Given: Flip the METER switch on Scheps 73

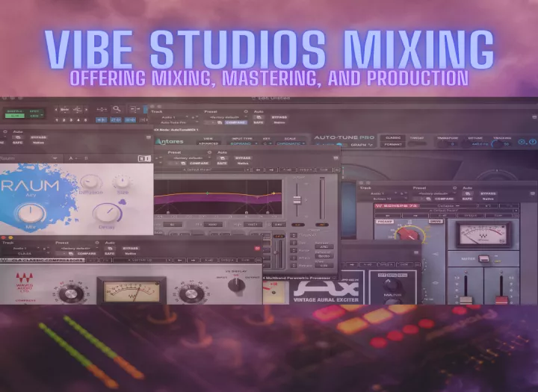Looking at the screenshot, I should tap(483, 258).
